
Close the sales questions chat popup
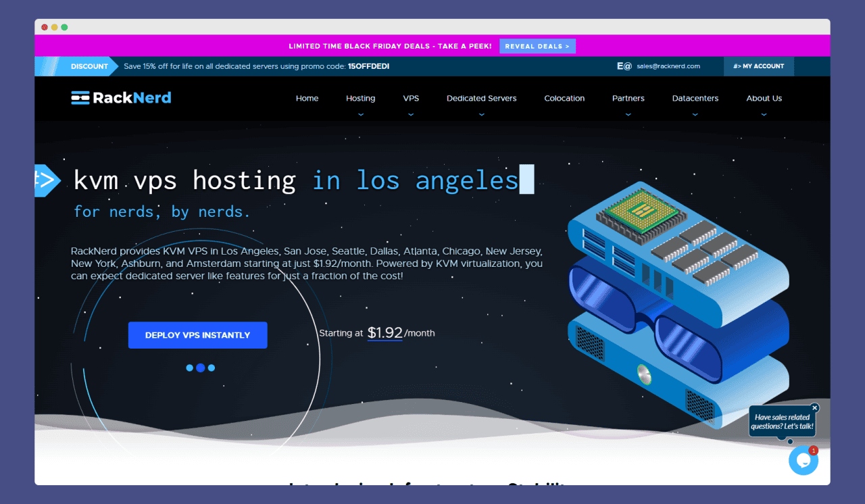[x=815, y=408]
